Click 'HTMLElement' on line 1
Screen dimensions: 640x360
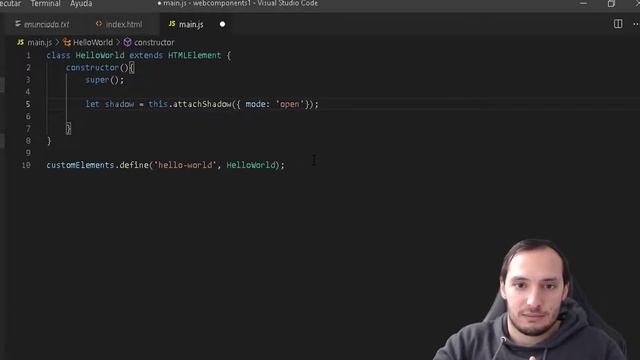tap(194, 56)
